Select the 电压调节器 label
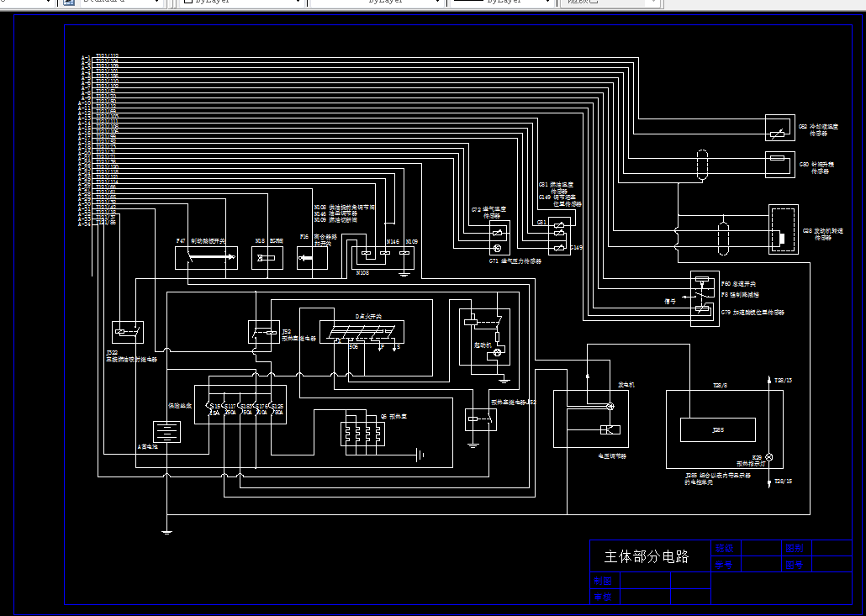This screenshot has height=616, width=866. pos(612,456)
